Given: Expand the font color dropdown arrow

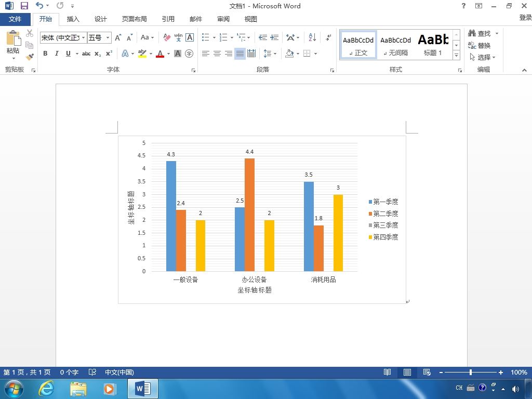Looking at the screenshot, I should 168,54.
